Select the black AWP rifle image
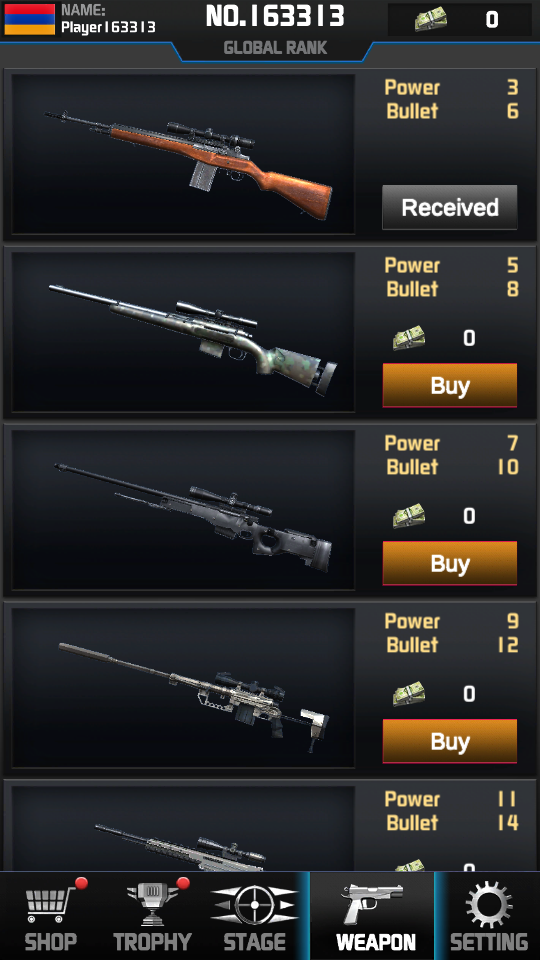 (183, 510)
